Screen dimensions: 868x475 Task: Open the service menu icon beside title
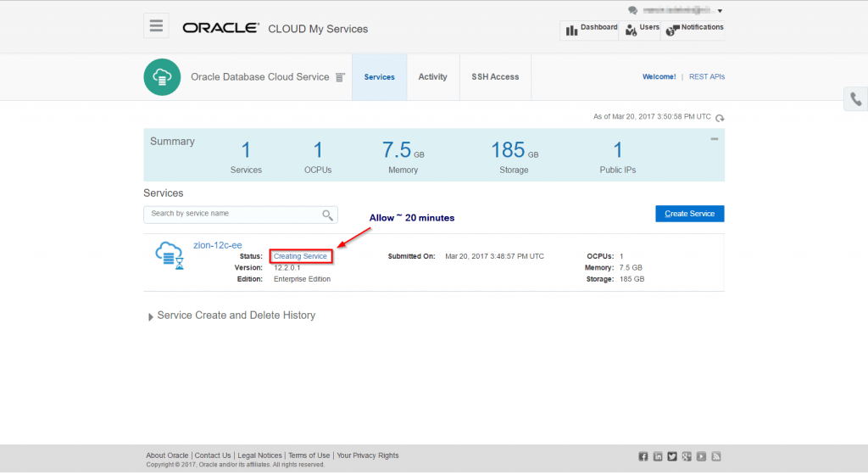tap(340, 77)
